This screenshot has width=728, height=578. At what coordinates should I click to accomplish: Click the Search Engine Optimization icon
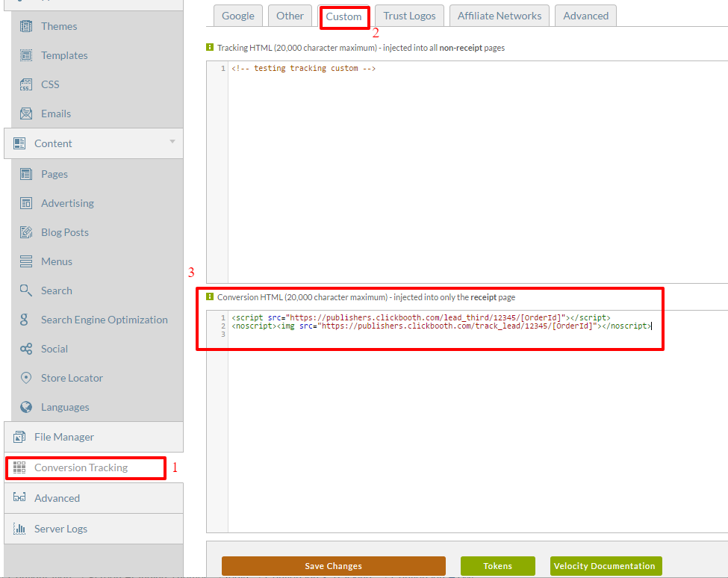[24, 320]
